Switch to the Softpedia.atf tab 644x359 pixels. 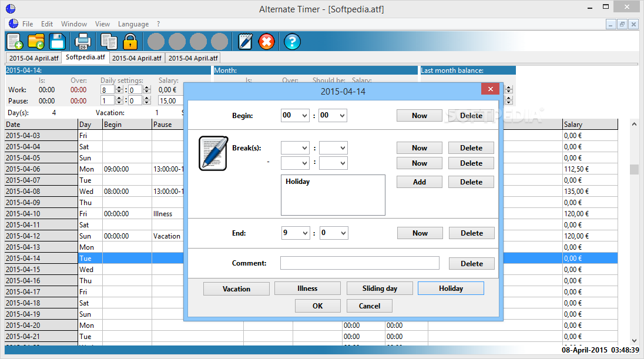pyautogui.click(x=85, y=57)
